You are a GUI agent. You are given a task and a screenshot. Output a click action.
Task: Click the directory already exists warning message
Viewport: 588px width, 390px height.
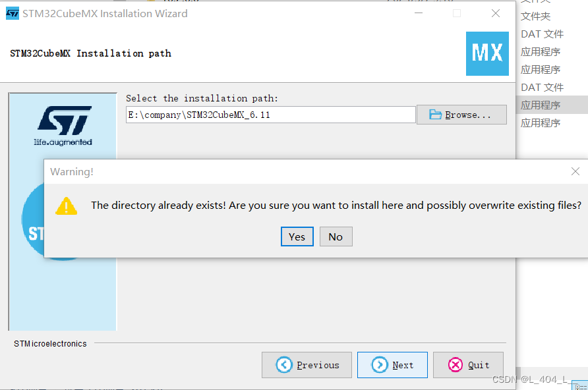(x=336, y=206)
